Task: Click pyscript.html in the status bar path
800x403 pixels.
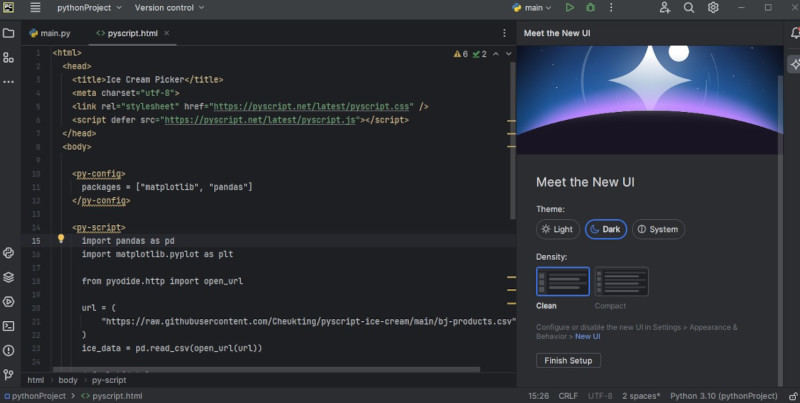Action: pos(112,396)
